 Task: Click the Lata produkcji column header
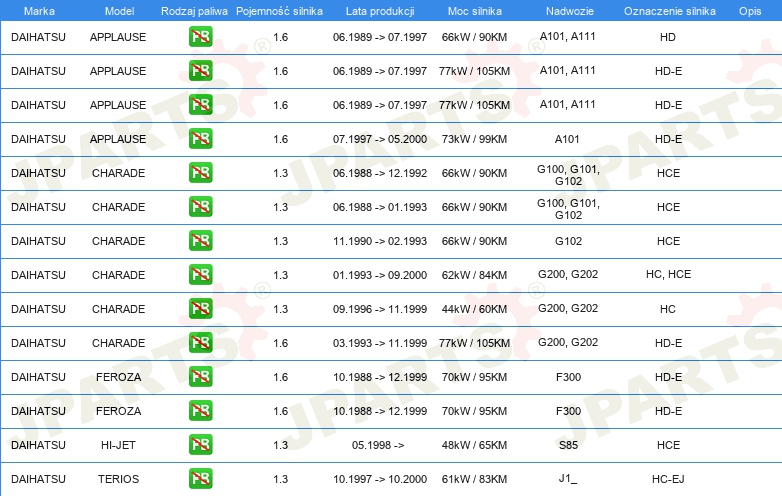379,10
